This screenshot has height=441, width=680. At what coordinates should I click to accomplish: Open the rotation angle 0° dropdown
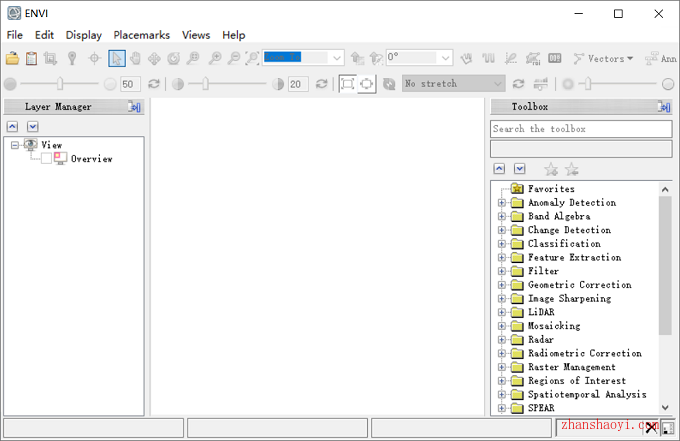tap(445, 58)
